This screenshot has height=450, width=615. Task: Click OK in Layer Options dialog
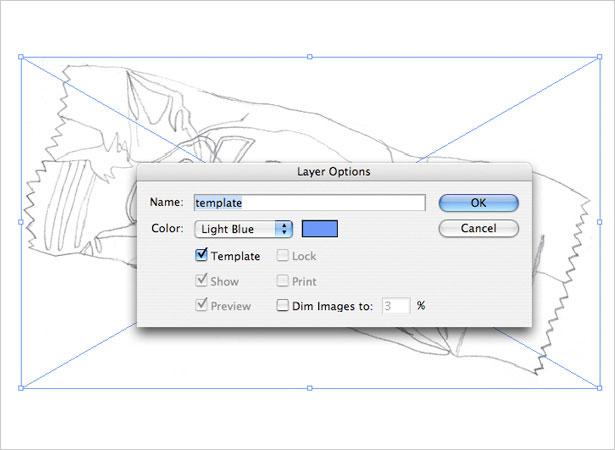(479, 203)
